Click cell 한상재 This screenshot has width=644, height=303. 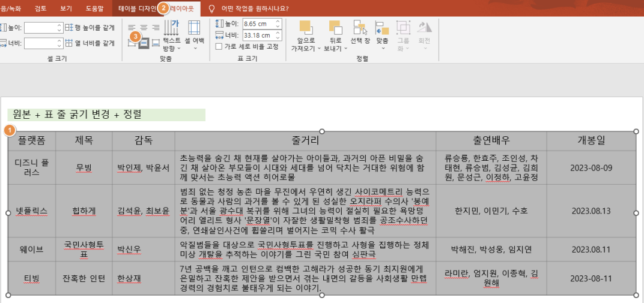pyautogui.click(x=144, y=278)
